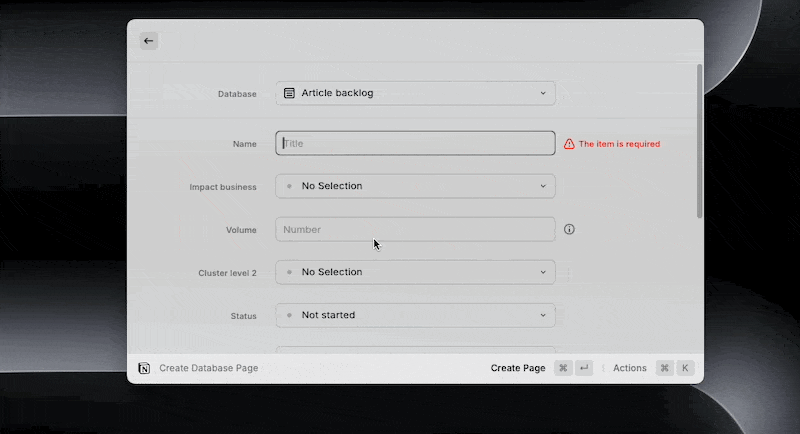Click the Create Page button
800x434 pixels.
pos(518,368)
